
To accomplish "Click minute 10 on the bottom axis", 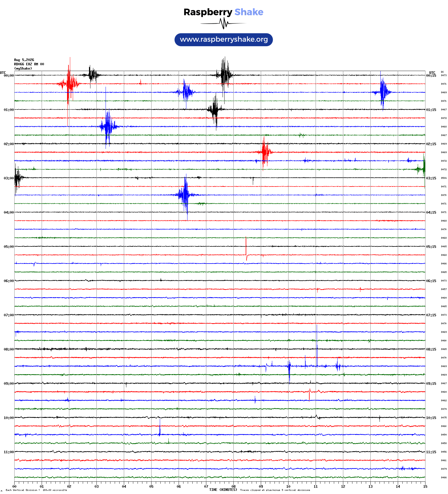I will point(288,487).
